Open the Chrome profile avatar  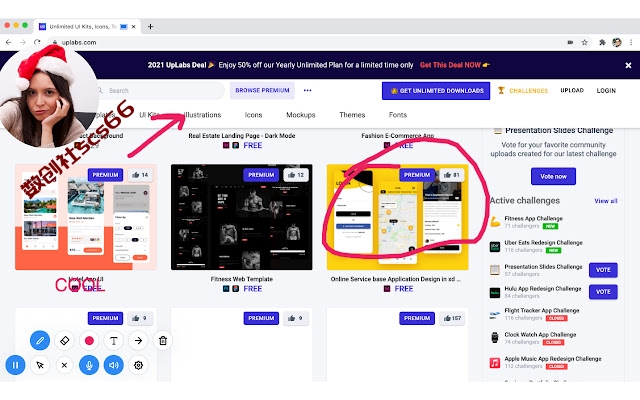point(617,42)
